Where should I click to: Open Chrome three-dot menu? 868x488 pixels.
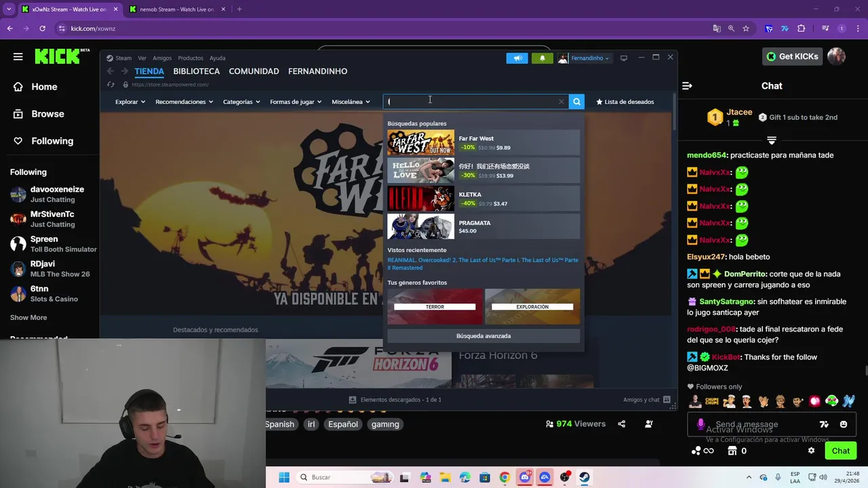[857, 28]
